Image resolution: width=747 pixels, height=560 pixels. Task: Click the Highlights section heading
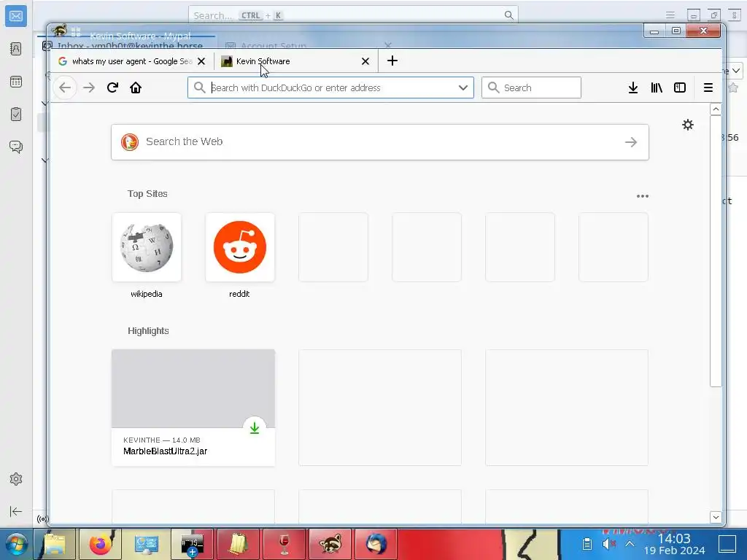148,331
